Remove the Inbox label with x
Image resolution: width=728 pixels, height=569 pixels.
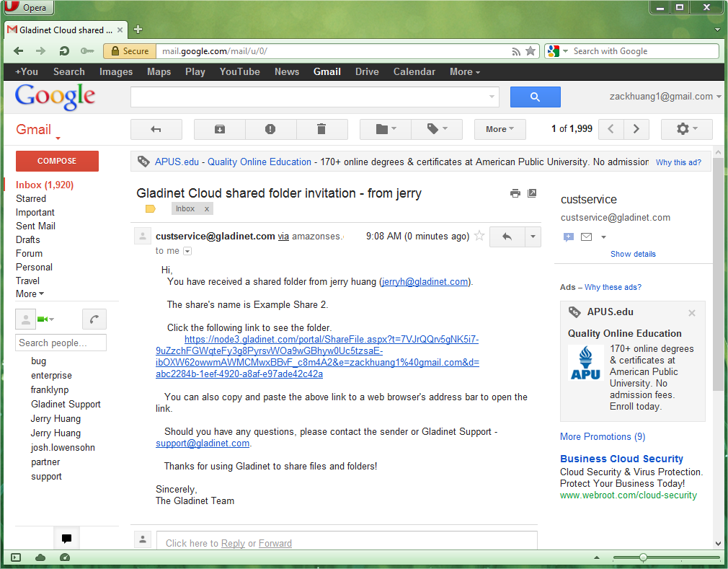point(207,209)
